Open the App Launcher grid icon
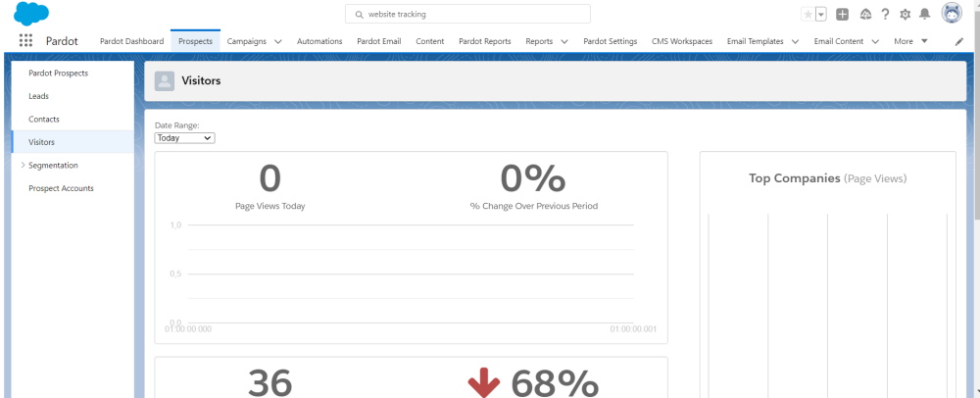The image size is (980, 398). click(x=25, y=40)
